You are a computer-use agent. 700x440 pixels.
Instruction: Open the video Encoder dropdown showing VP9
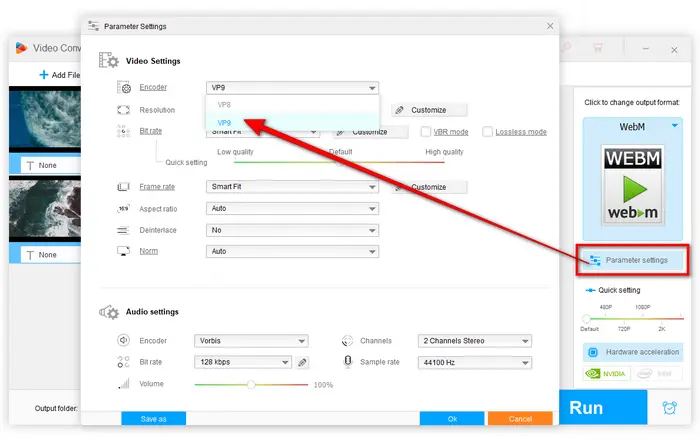tap(292, 88)
